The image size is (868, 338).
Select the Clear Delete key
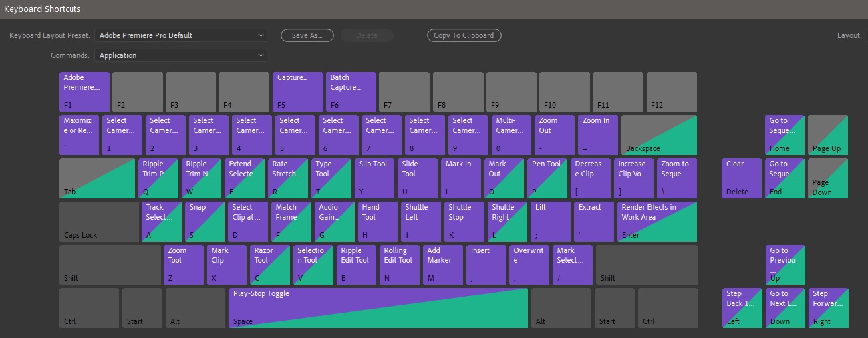click(x=741, y=178)
